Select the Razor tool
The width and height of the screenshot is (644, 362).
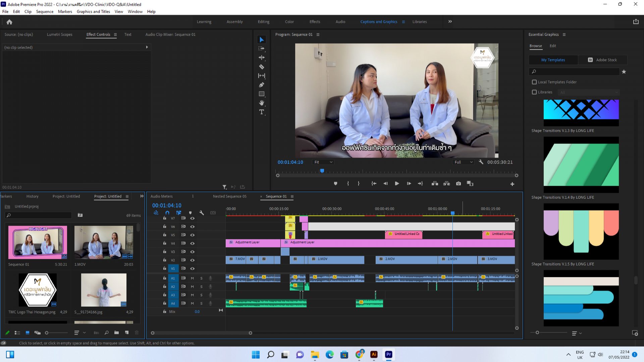(x=262, y=67)
